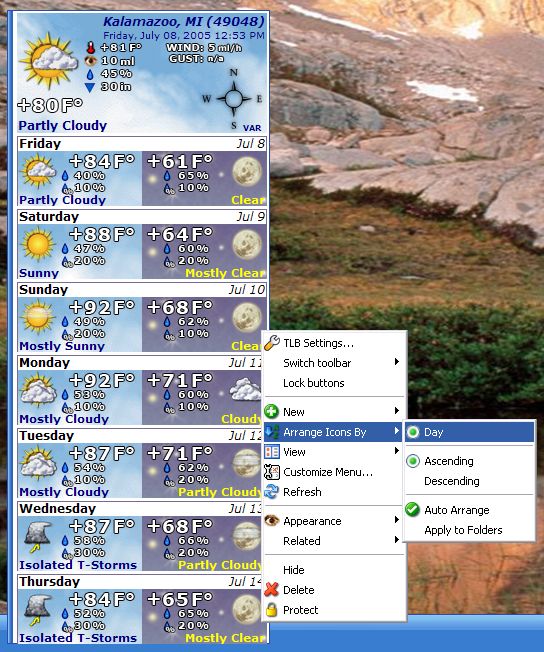Select Descending sort order

pyautogui.click(x=470, y=481)
